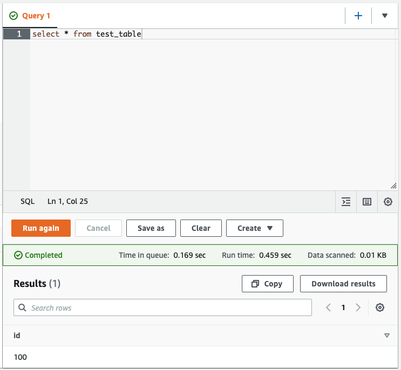Open the editor preferences gear icon

coord(388,202)
